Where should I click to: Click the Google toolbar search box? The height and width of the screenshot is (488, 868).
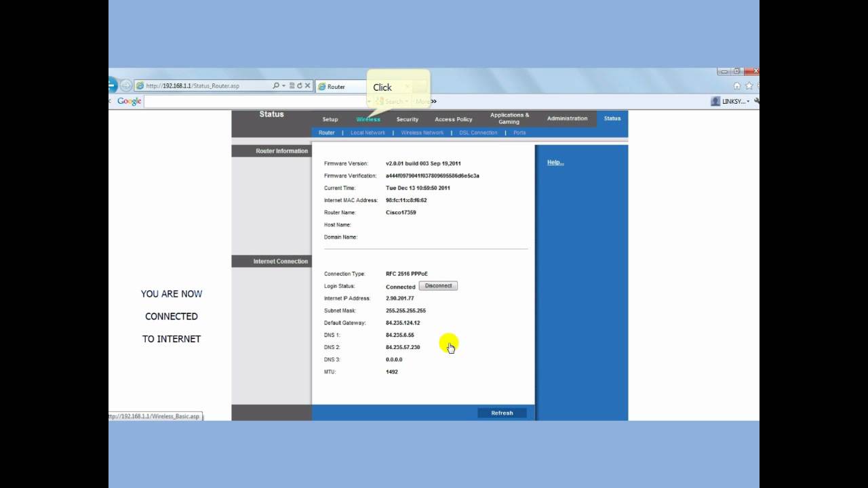258,102
